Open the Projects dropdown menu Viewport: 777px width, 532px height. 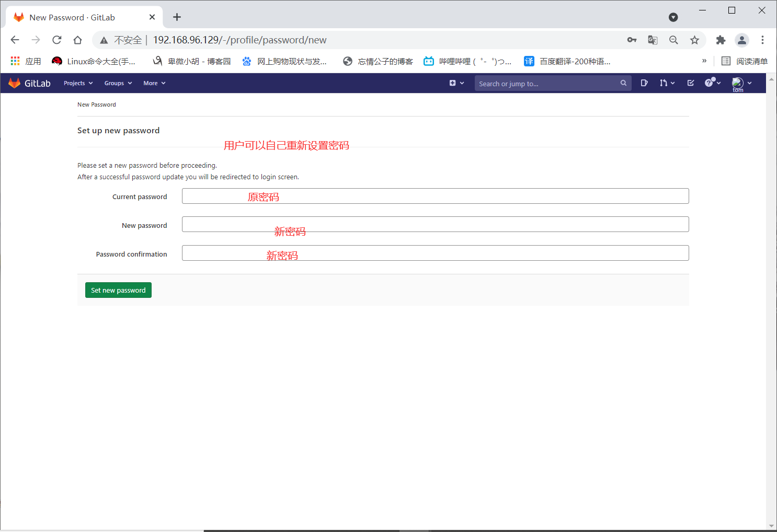pos(78,83)
